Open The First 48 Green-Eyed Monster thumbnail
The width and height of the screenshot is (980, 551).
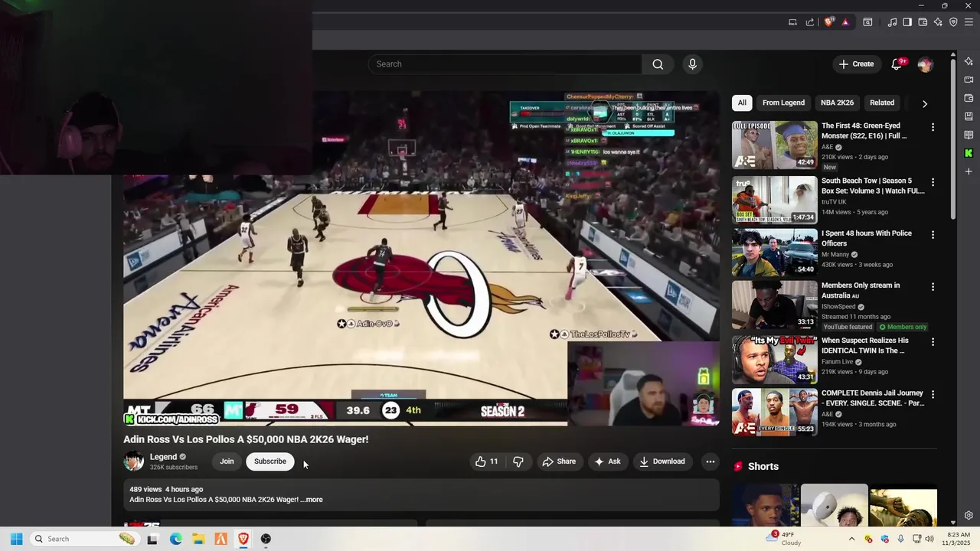point(774,145)
